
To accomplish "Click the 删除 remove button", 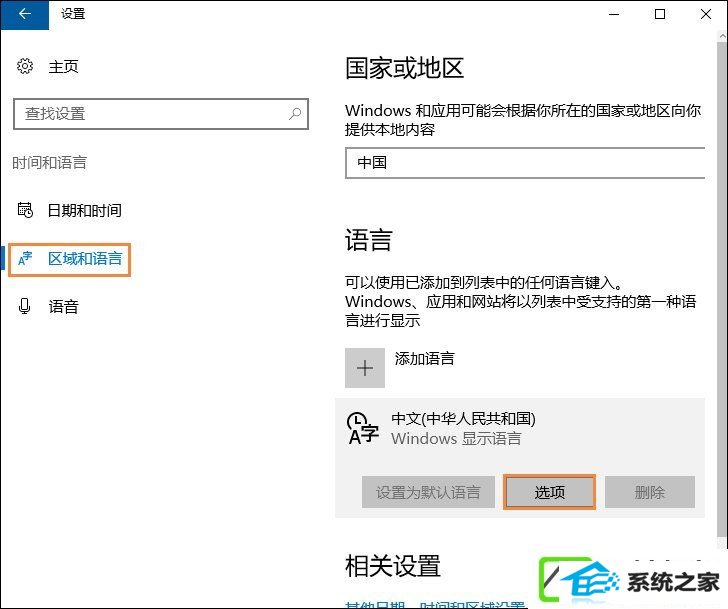I will [650, 492].
